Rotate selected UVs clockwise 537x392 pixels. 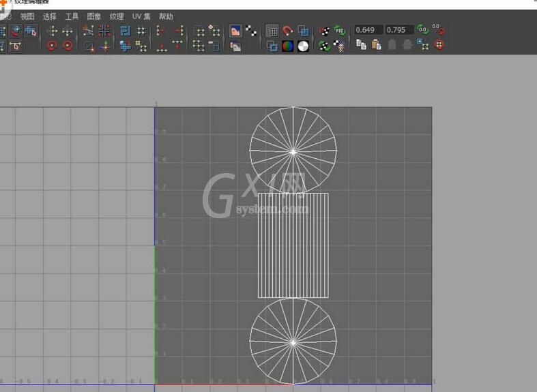pos(68,46)
